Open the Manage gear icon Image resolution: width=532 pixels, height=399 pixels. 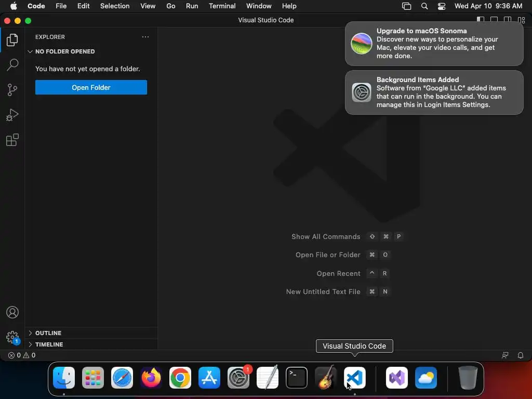tap(12, 337)
